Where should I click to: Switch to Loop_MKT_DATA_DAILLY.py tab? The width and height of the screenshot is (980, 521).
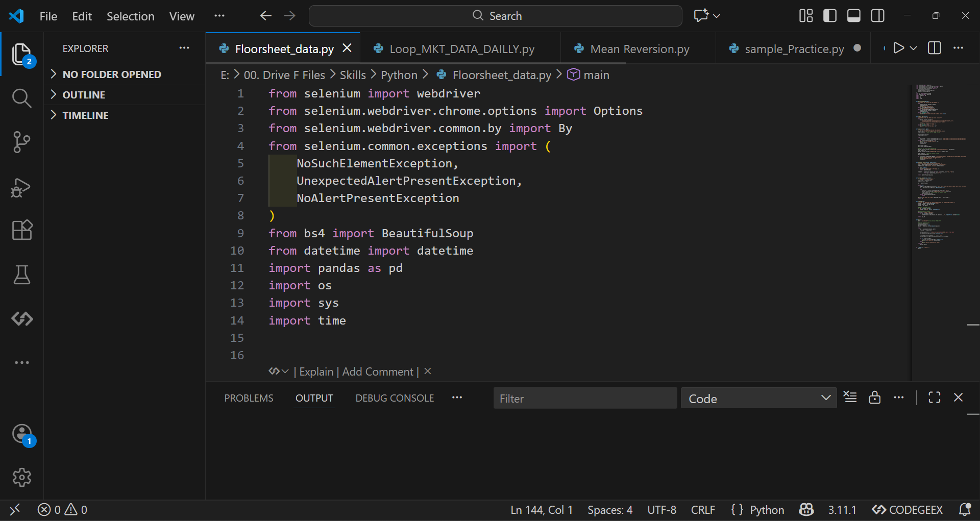tap(461, 48)
